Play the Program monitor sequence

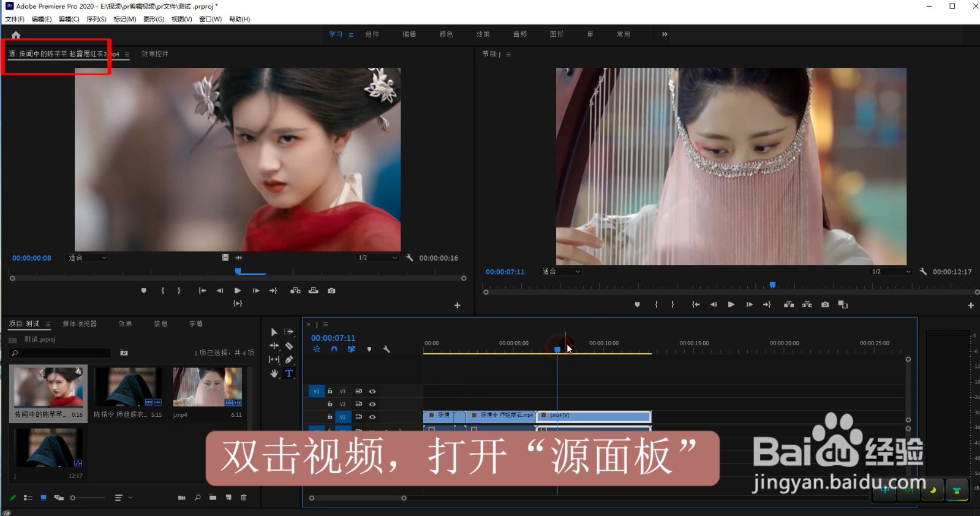point(731,304)
